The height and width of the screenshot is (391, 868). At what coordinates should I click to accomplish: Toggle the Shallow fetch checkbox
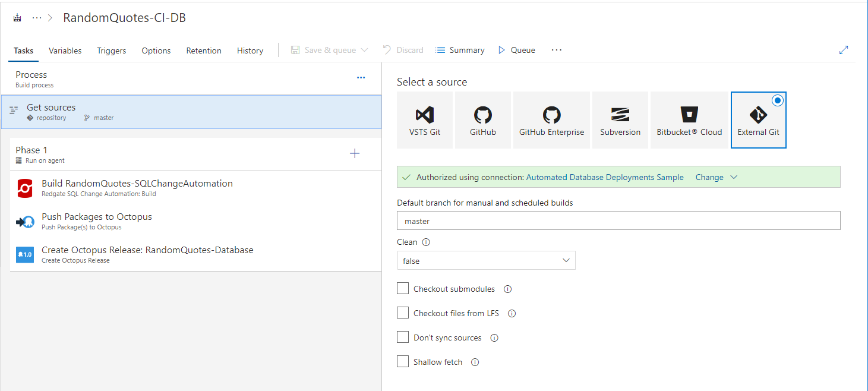(x=403, y=362)
